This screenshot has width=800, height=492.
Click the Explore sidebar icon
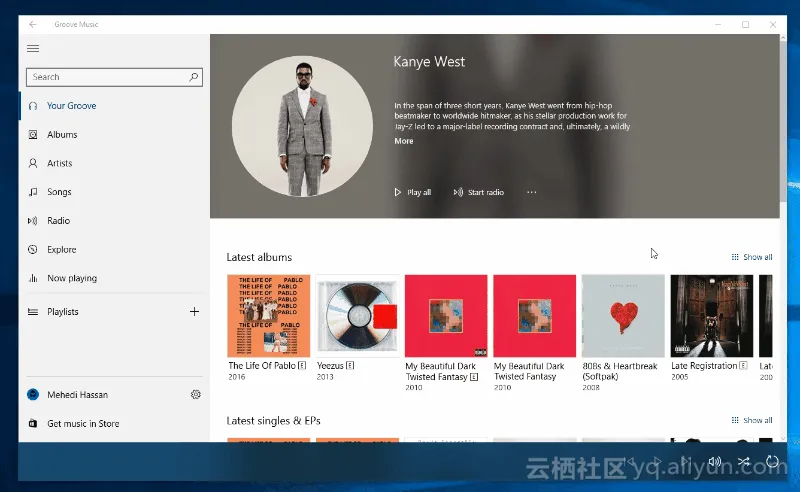coord(33,250)
